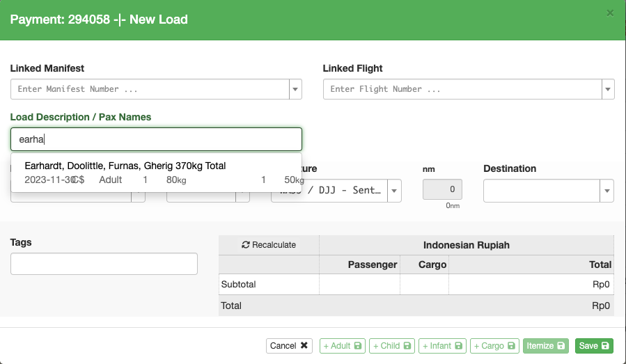Click the Load Description text box
The image size is (626, 364).
[x=156, y=139]
